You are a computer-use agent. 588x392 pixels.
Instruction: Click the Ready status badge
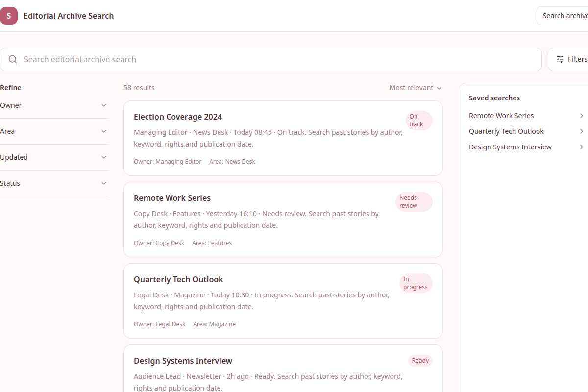click(x=420, y=361)
